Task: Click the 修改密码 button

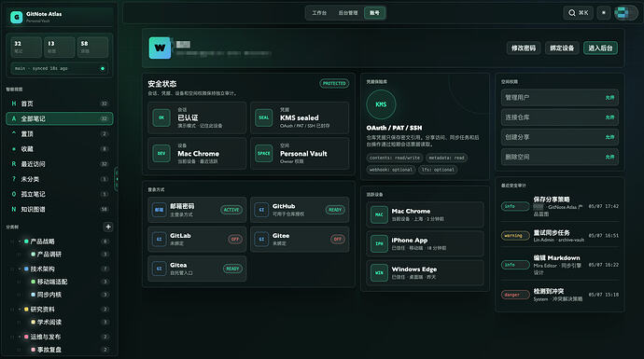Action: [x=524, y=48]
